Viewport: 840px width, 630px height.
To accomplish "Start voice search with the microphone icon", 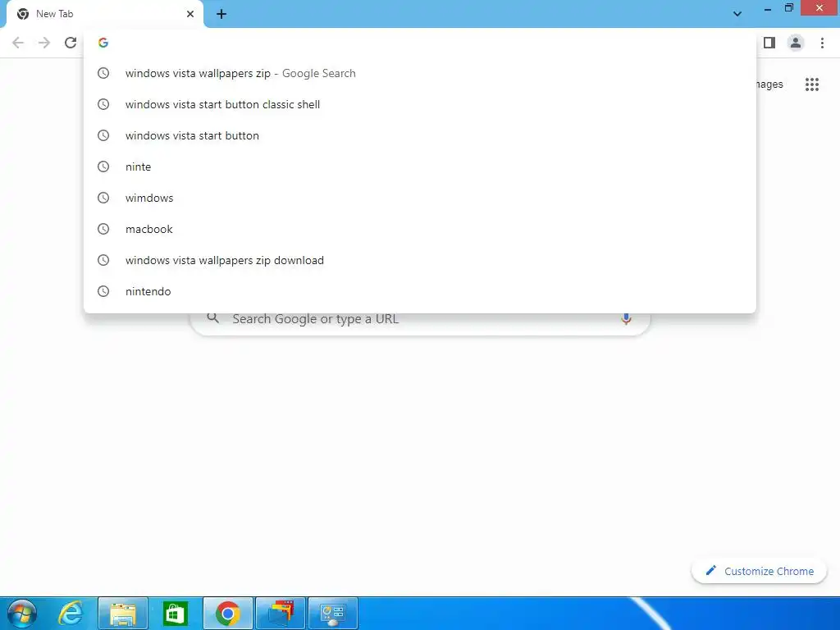I will (x=626, y=319).
